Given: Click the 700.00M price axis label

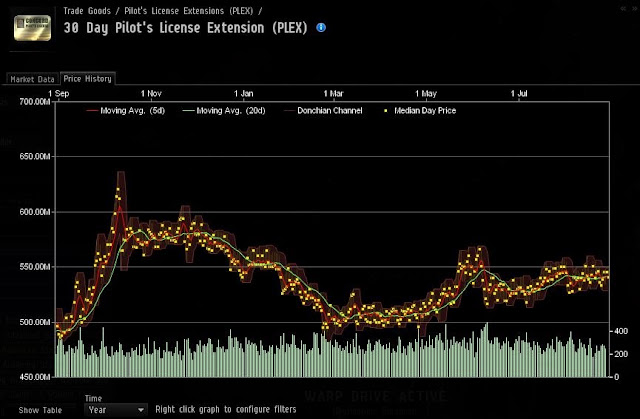Looking at the screenshot, I should pos(35,102).
